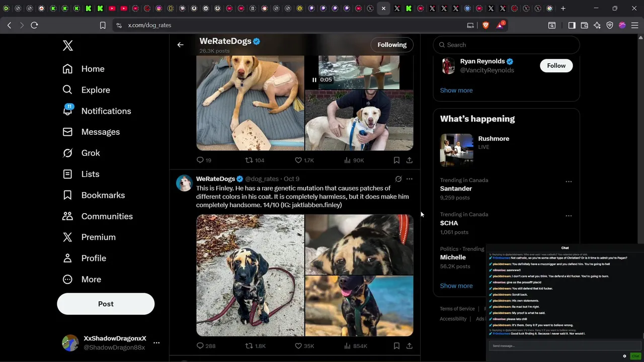
Task: Open Lists in the sidebar
Action: [80, 174]
